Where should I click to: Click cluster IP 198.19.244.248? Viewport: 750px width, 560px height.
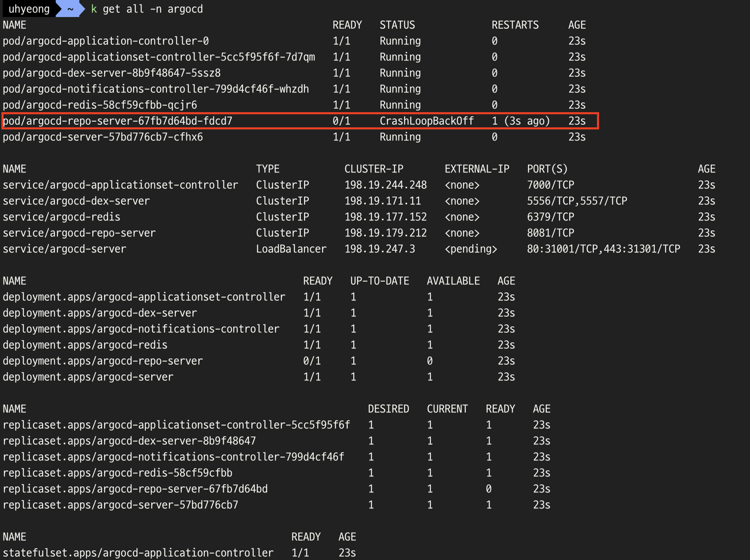[x=385, y=185]
